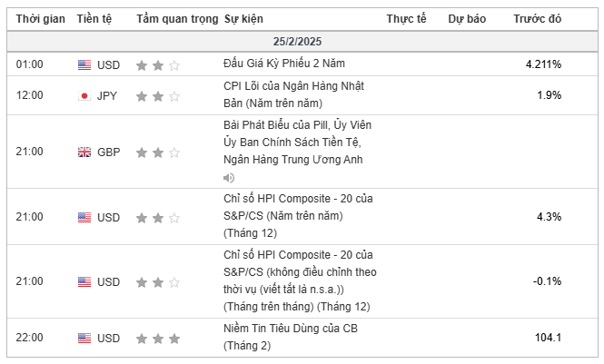Open the Bài Phát Biểu của Pill event
Image resolution: width=604 pixels, height=364 pixels.
(297, 142)
